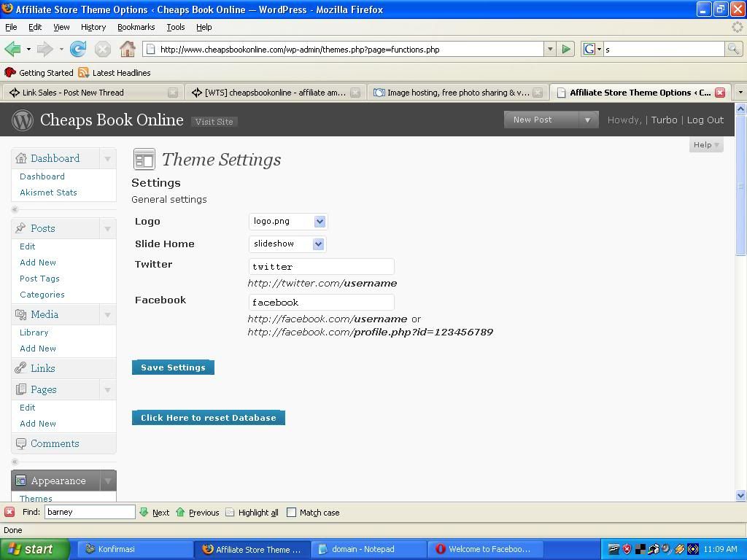Collapse the Posts sidebar section arrow
This screenshot has height=560, width=747.
click(x=107, y=229)
